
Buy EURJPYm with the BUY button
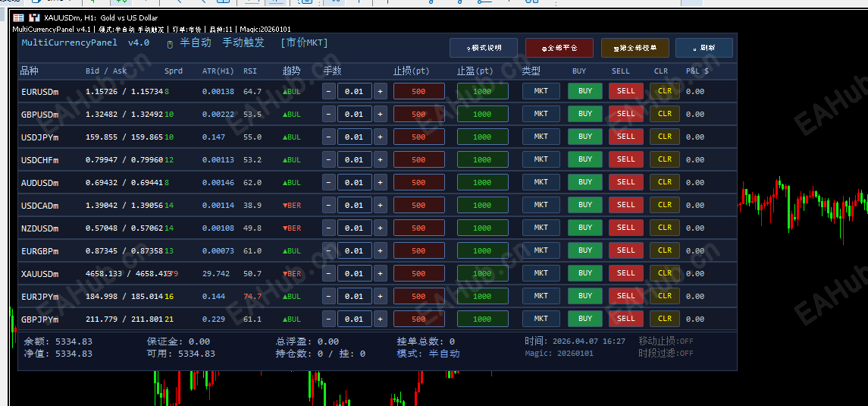pos(585,295)
